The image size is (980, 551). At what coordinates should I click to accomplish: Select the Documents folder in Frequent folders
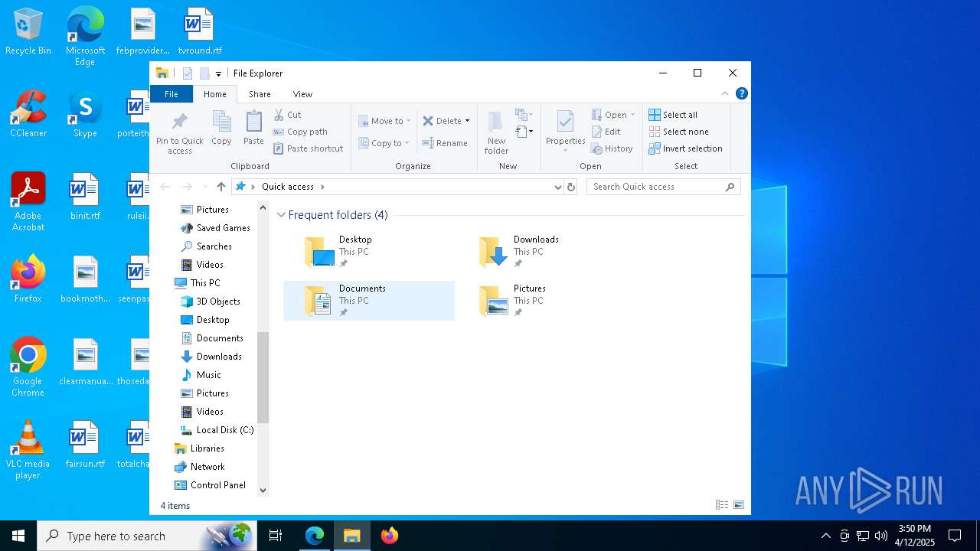[369, 301]
